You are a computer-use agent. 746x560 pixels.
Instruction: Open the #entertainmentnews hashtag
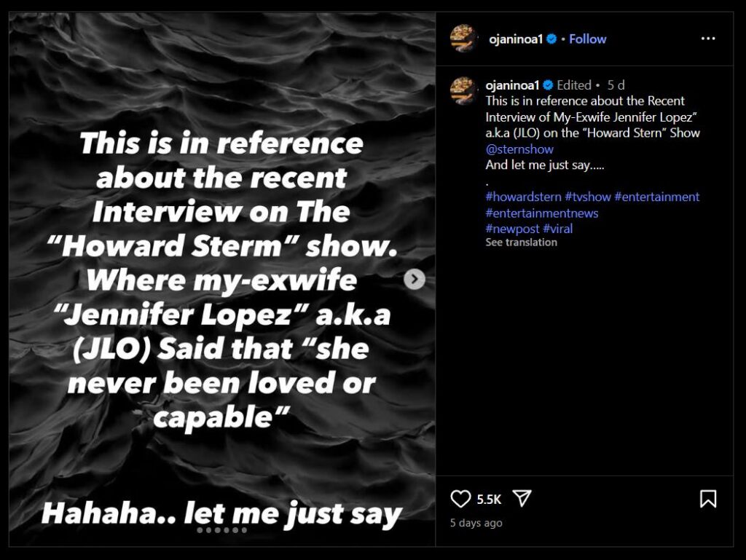(x=542, y=213)
